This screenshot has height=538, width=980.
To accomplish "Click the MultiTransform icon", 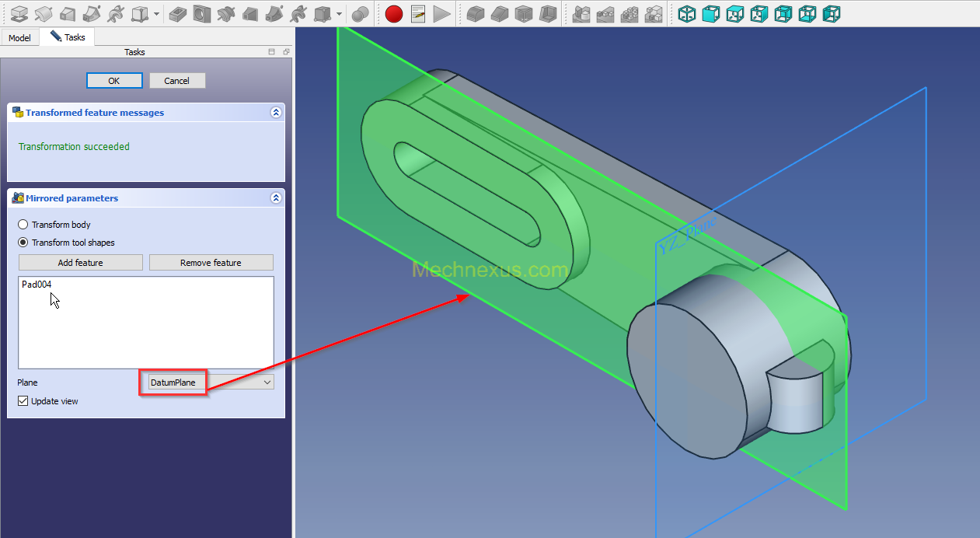I will [x=654, y=13].
